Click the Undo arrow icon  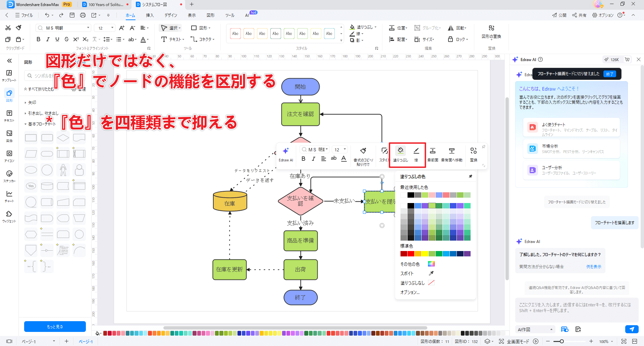click(x=47, y=15)
